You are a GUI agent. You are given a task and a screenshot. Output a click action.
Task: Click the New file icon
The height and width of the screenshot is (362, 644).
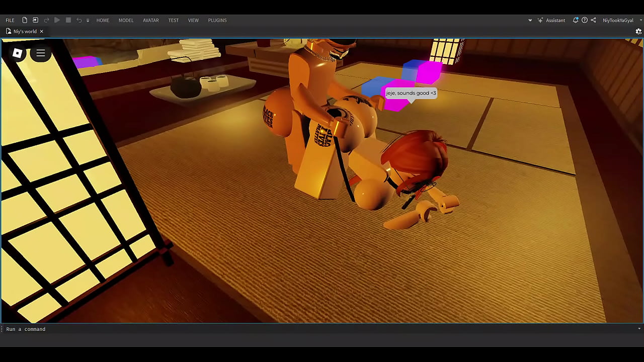(25, 20)
